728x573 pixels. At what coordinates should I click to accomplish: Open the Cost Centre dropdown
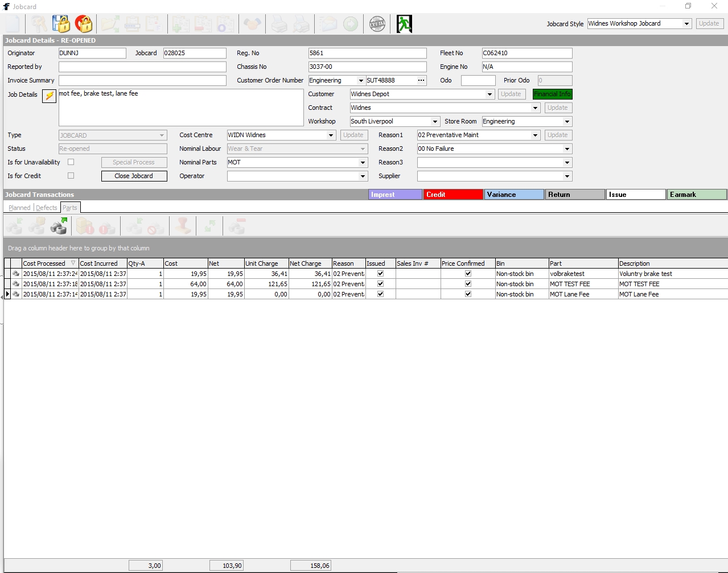click(x=331, y=135)
